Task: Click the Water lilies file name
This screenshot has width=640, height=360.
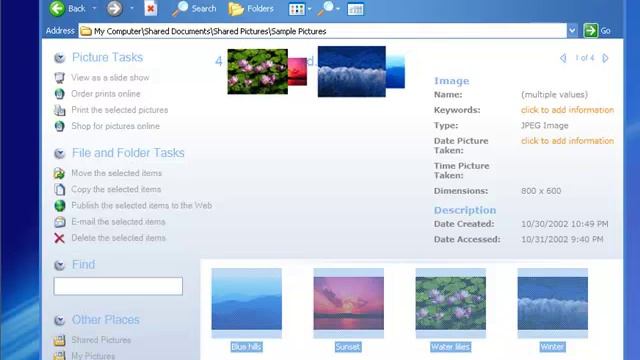Action: coord(451,347)
